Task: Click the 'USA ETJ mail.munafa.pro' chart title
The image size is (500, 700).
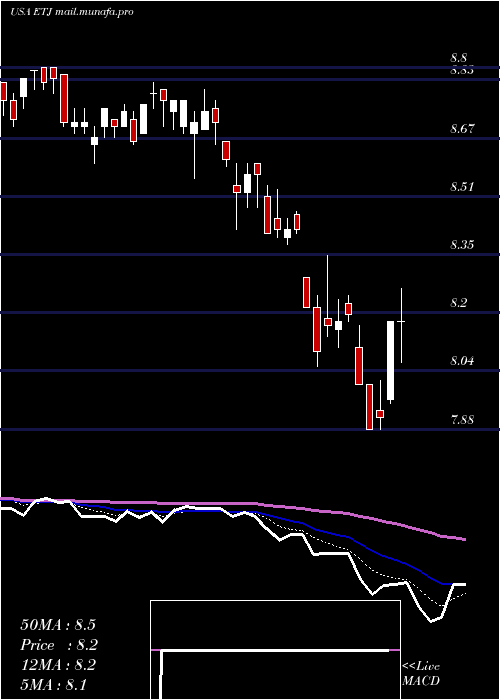Action: 71,12
